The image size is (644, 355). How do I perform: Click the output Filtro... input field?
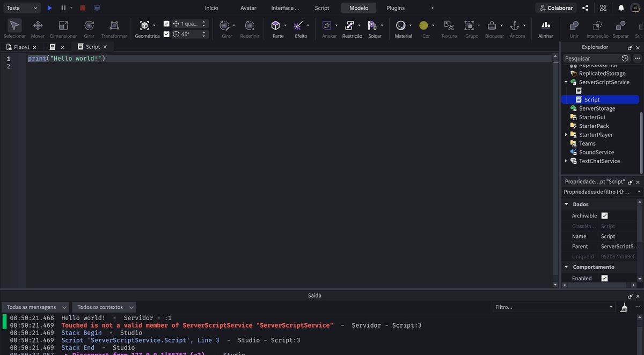pos(554,307)
